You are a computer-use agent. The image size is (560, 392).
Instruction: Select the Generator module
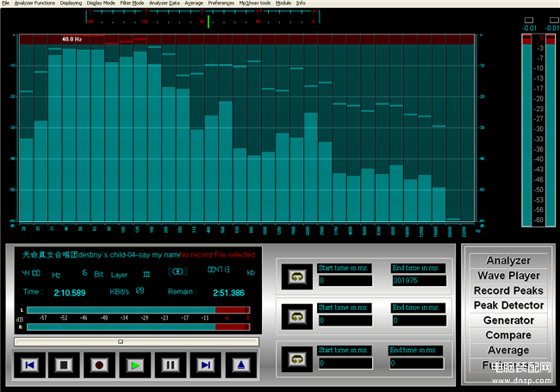click(x=508, y=320)
